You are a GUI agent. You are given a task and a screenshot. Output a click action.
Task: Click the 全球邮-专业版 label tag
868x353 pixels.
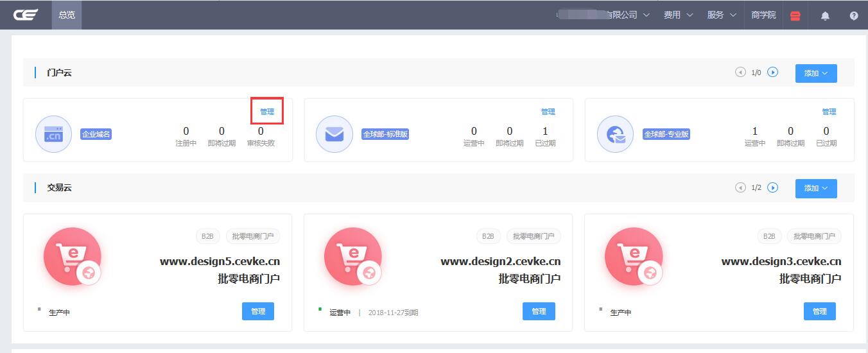coord(666,134)
